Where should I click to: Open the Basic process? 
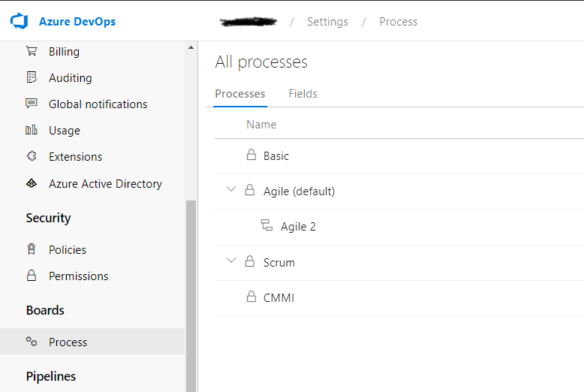coord(276,155)
